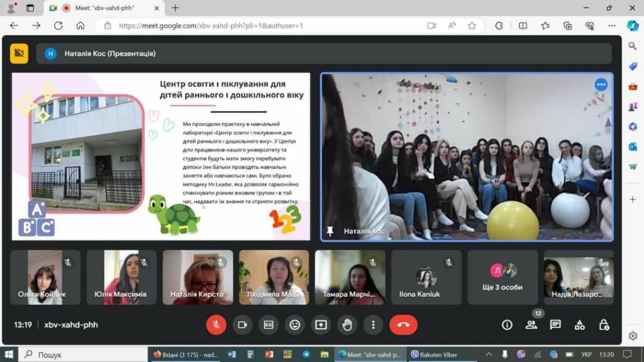
Task: Send a reaction with the emoji button
Action: [294, 325]
